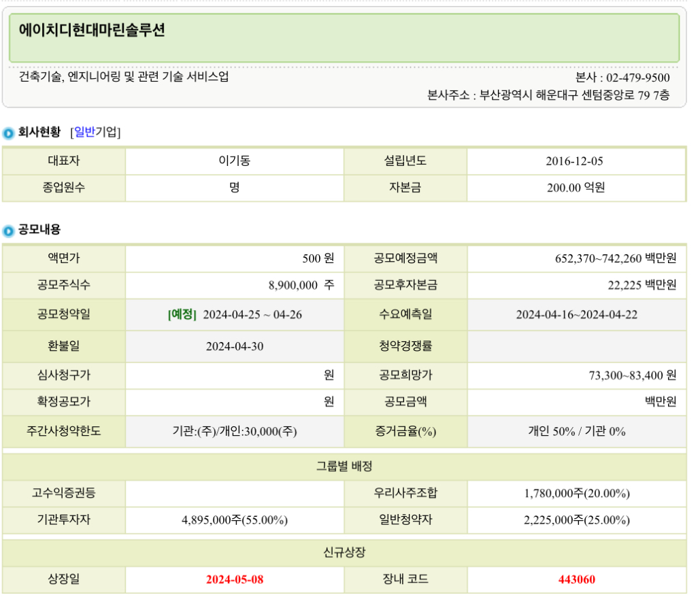Click the 우리사주조합 value 1,780,000주(20.00%)
Viewport: 700px width, 597px height.
pos(577,494)
